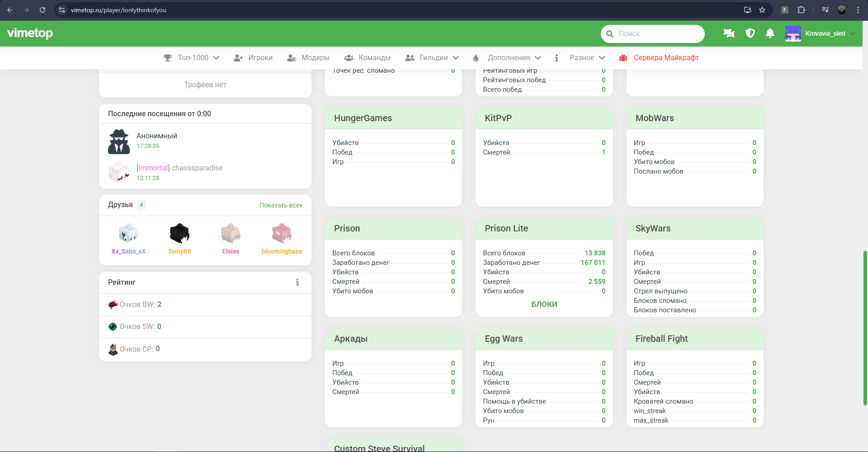Click the Разное menu label
The height and width of the screenshot is (452, 868).
582,58
